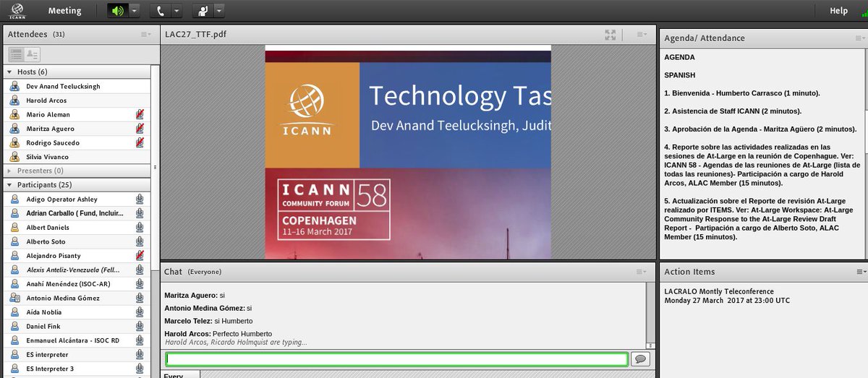Toggle the green speaker audio button
This screenshot has width=868, height=378.
118,11
